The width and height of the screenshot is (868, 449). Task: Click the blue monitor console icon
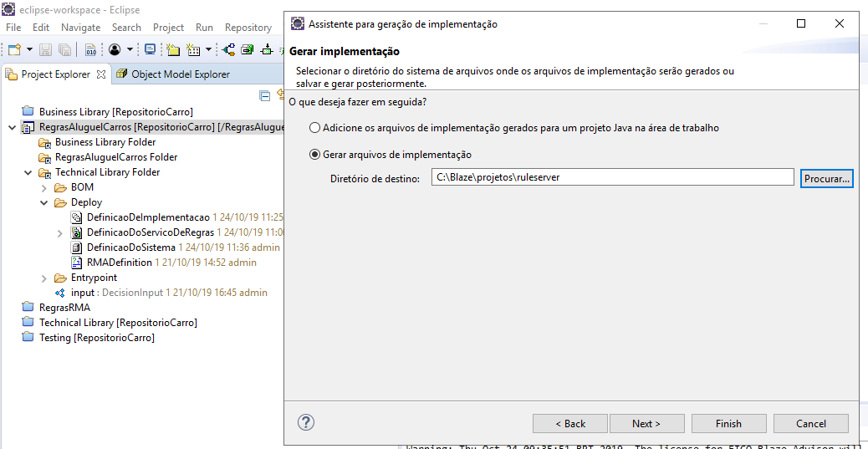click(150, 49)
